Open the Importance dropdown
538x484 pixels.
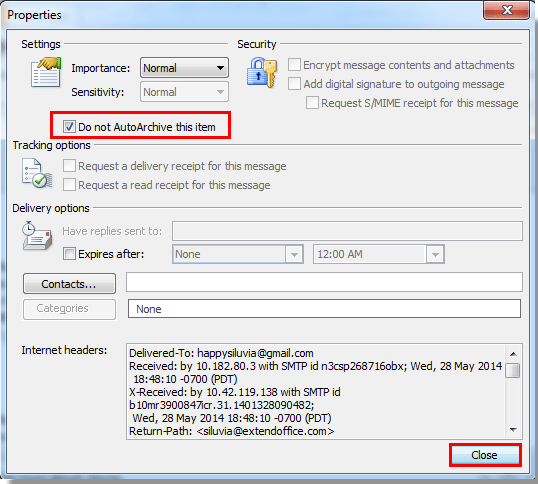[x=184, y=68]
